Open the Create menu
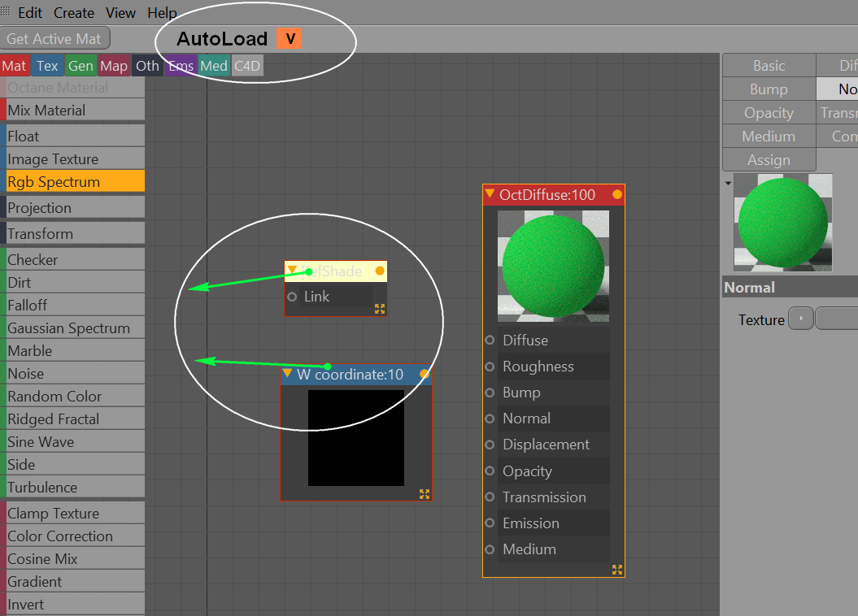This screenshot has height=616, width=858. [x=74, y=12]
